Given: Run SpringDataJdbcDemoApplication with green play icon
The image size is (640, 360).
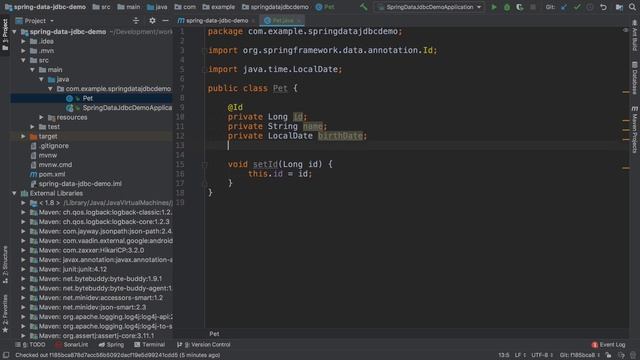Looking at the screenshot, I should pos(494,7).
